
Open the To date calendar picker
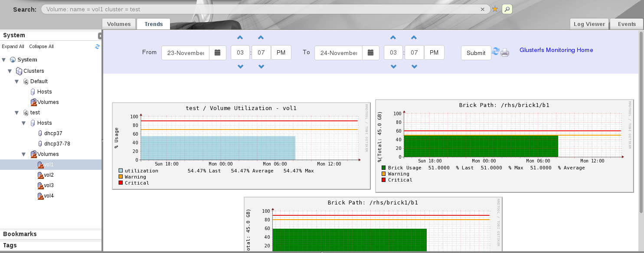370,53
